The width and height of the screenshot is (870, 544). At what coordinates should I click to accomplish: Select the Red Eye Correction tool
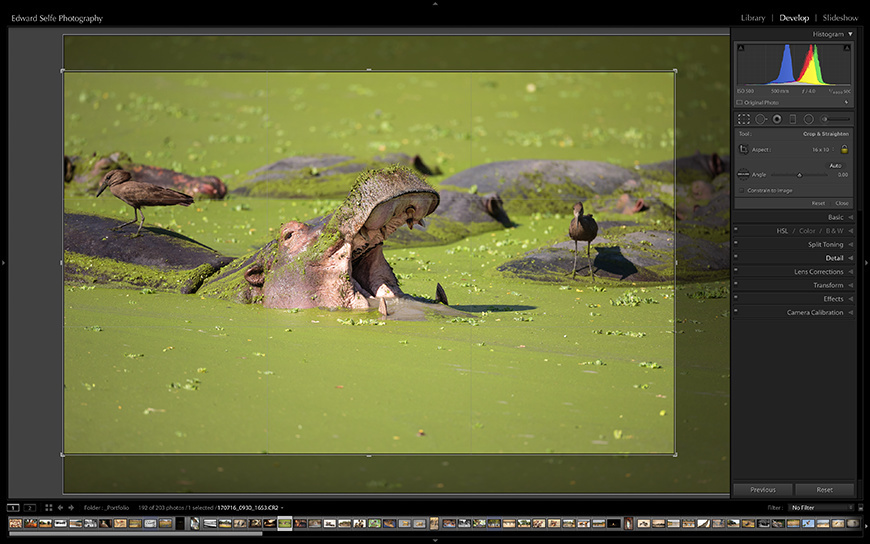[777, 119]
